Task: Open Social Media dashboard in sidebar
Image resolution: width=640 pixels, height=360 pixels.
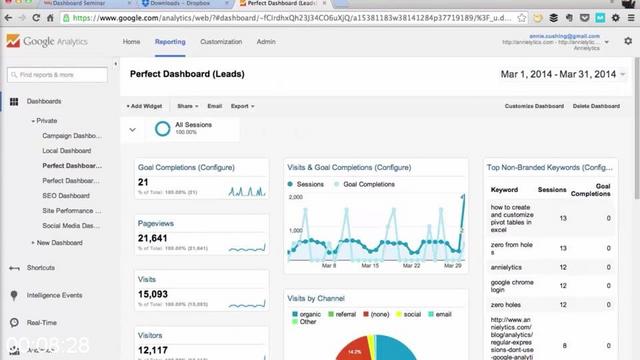Action: (71, 226)
